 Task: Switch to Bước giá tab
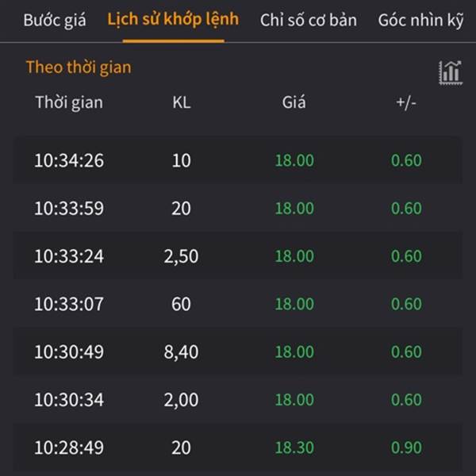[55, 21]
